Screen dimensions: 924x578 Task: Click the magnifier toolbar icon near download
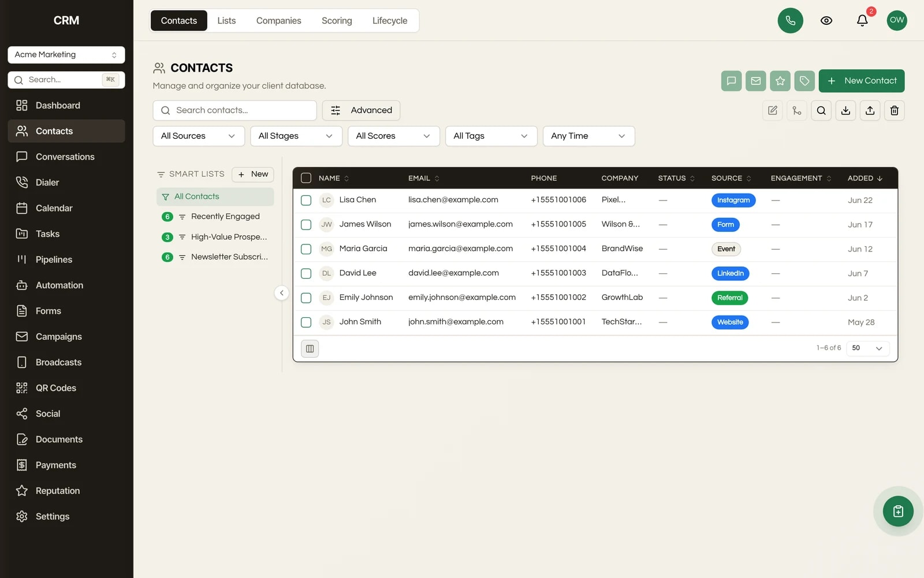(x=821, y=110)
